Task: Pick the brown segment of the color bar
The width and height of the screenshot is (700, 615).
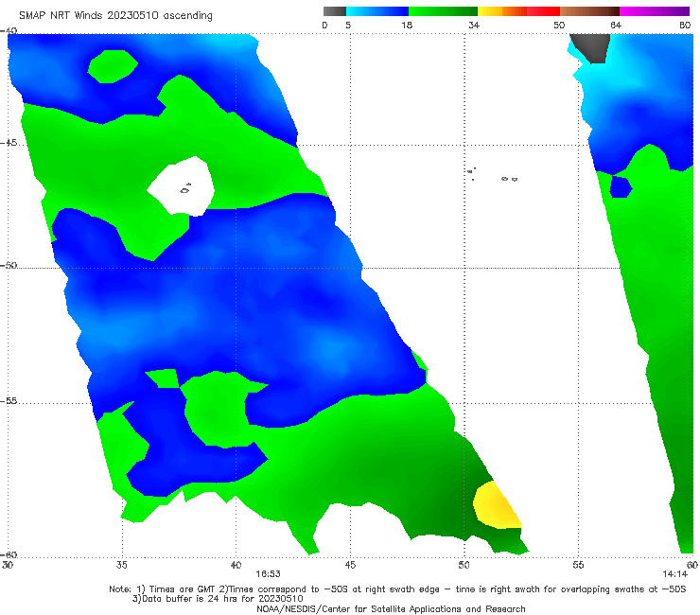Action: pyautogui.click(x=589, y=11)
